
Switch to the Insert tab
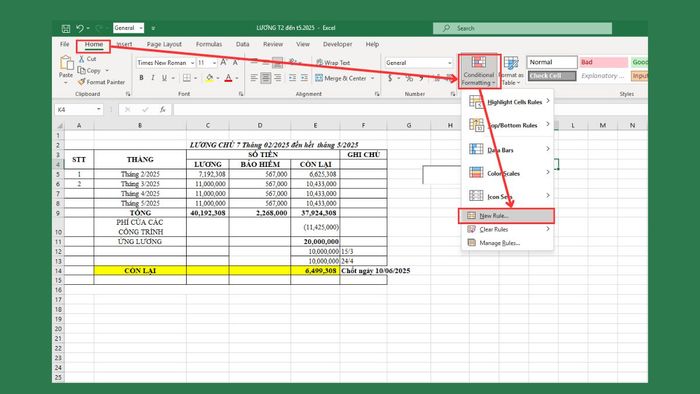pyautogui.click(x=124, y=44)
